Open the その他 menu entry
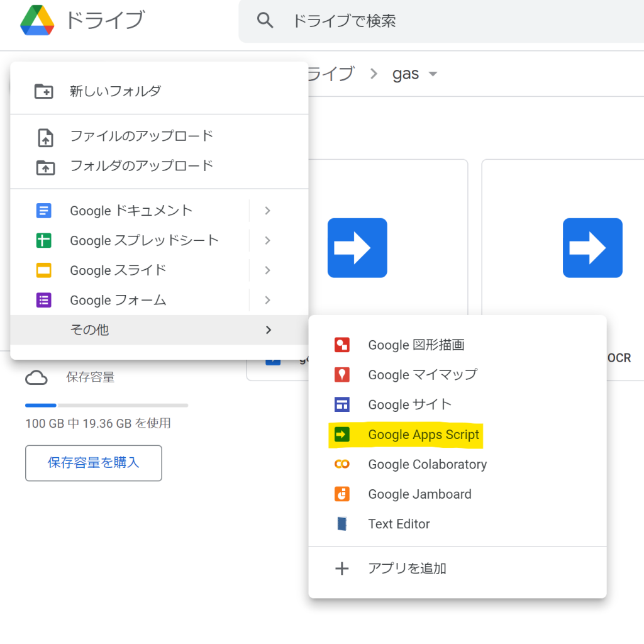The image size is (644, 644). pyautogui.click(x=159, y=330)
